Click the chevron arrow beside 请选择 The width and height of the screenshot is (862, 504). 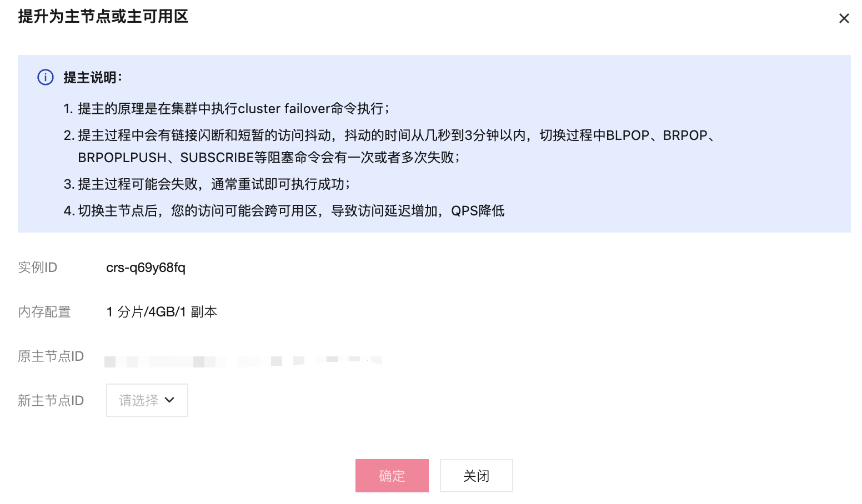(170, 400)
